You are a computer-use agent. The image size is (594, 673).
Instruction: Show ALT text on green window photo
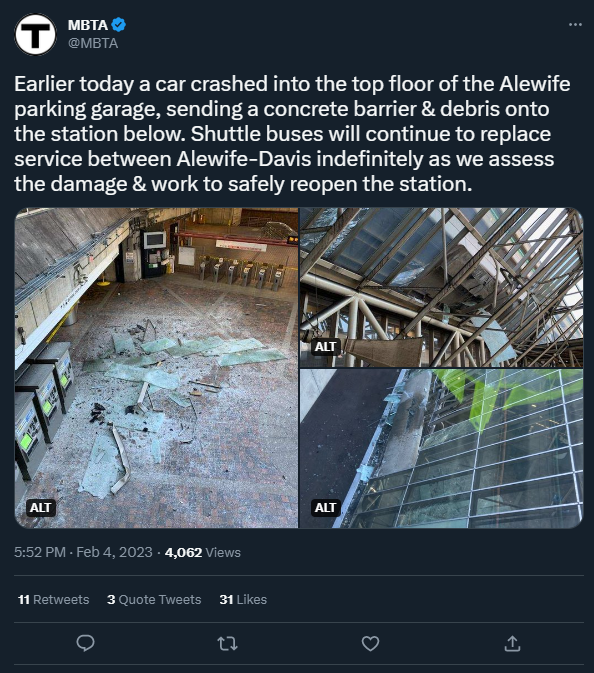click(x=325, y=508)
